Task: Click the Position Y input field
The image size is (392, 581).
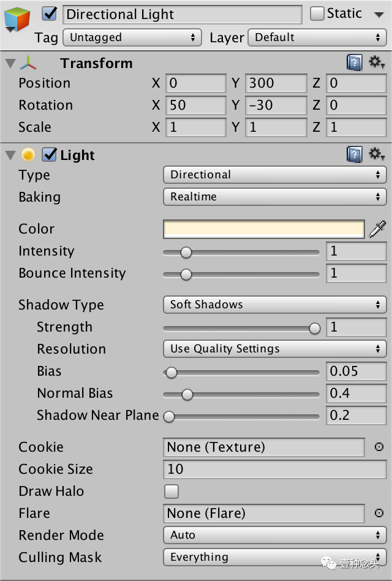Action: click(276, 83)
